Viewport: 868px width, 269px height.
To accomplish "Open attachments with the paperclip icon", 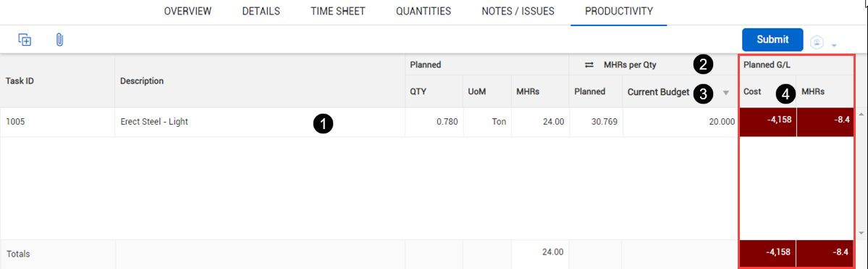I will [x=60, y=40].
